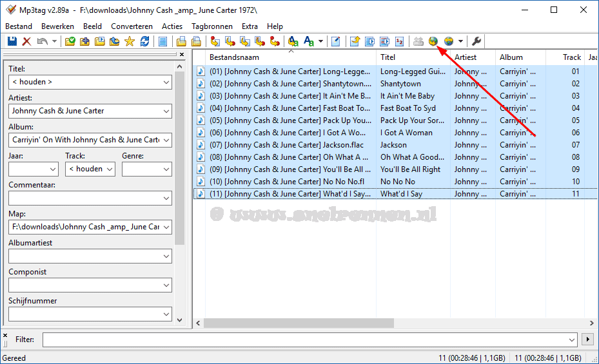This screenshot has height=364, width=599.
Task: Open the Help menu
Action: [275, 26]
